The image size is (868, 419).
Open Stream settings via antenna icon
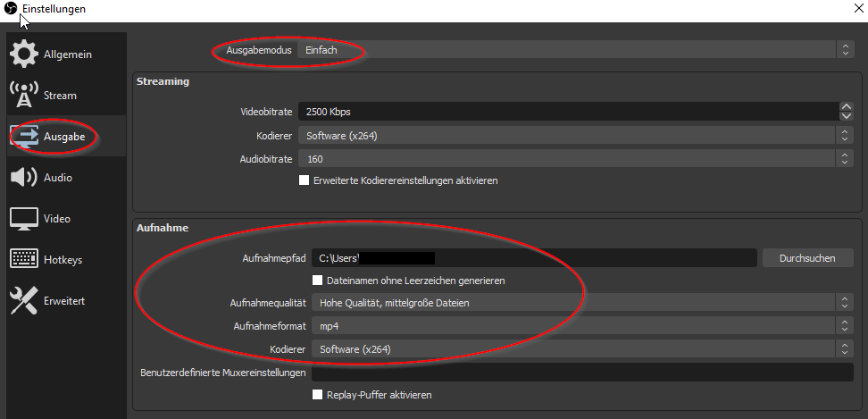click(x=24, y=96)
